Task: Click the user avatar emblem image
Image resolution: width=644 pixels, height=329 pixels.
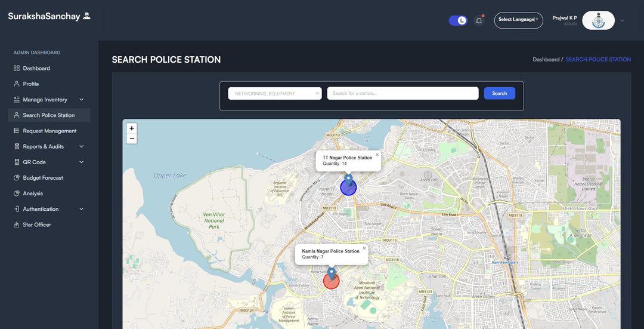Action: pyautogui.click(x=599, y=20)
